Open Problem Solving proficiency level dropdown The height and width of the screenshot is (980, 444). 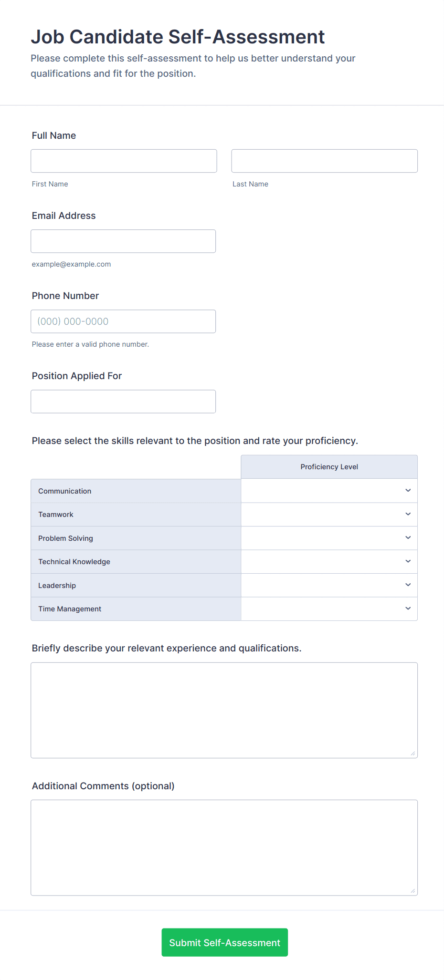click(328, 538)
